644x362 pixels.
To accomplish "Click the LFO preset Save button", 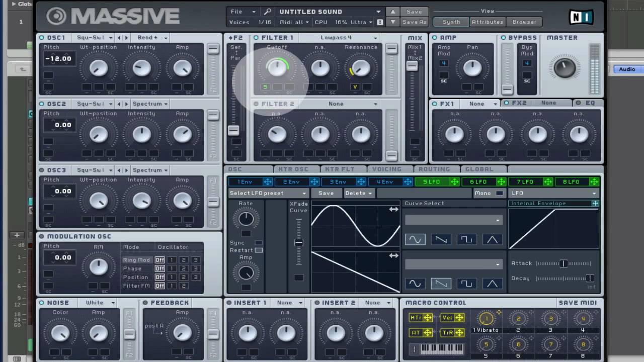I will point(326,193).
